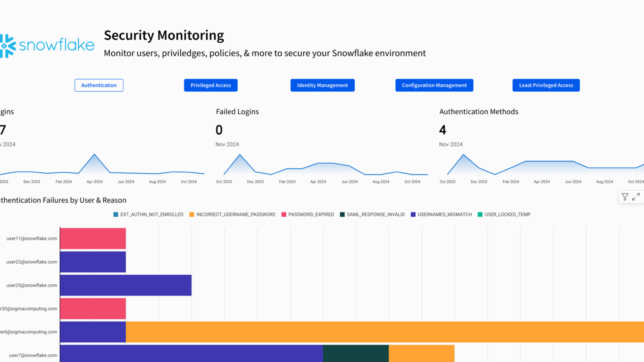Toggle the INCORRECT_USERNAME_PASSWORD legend swatch
644x362 pixels.
(x=192, y=214)
